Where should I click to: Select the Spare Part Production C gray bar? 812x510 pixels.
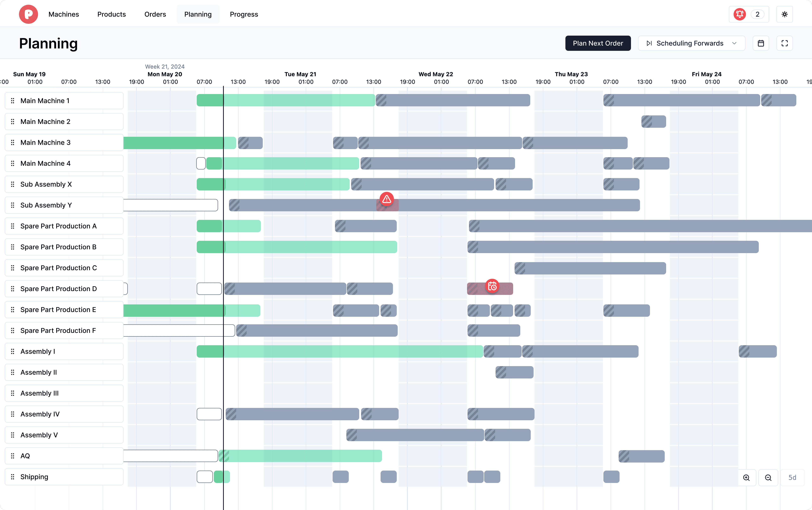click(590, 268)
